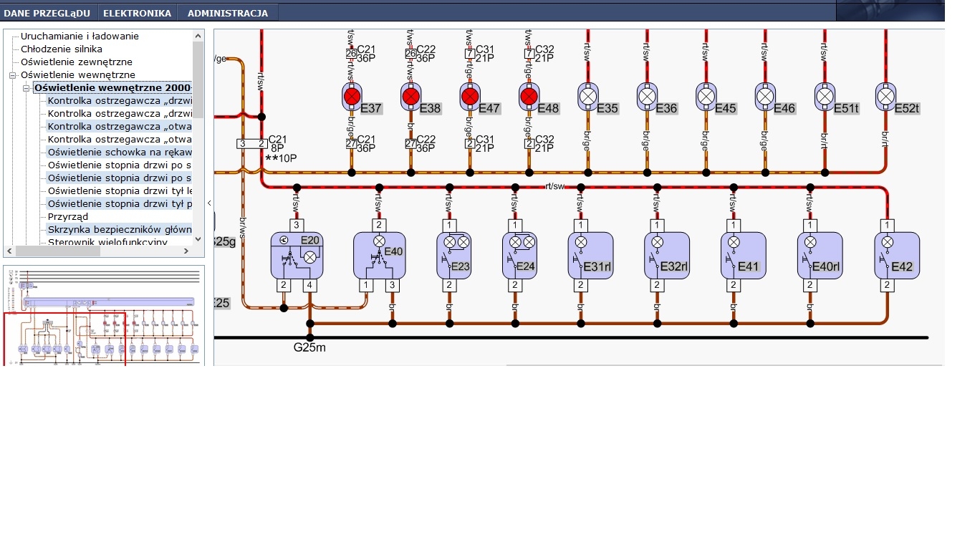Click the tree horizontal scroll left arrow
980x550 pixels.
[9, 251]
